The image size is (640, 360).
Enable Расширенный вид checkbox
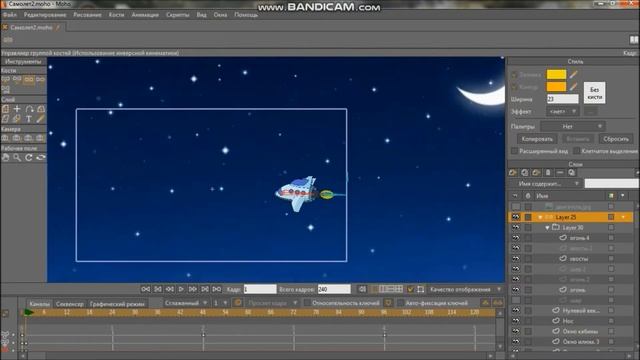[x=514, y=151]
